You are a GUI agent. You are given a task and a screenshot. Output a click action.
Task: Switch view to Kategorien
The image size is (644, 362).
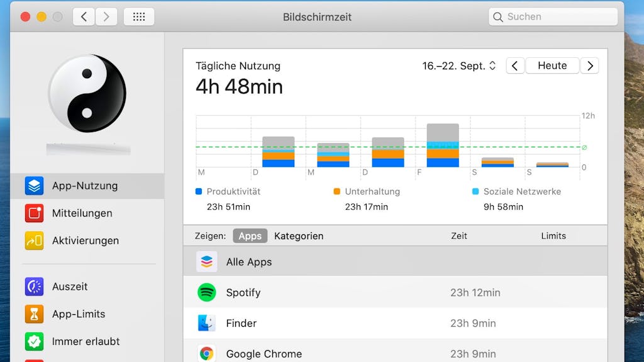299,236
